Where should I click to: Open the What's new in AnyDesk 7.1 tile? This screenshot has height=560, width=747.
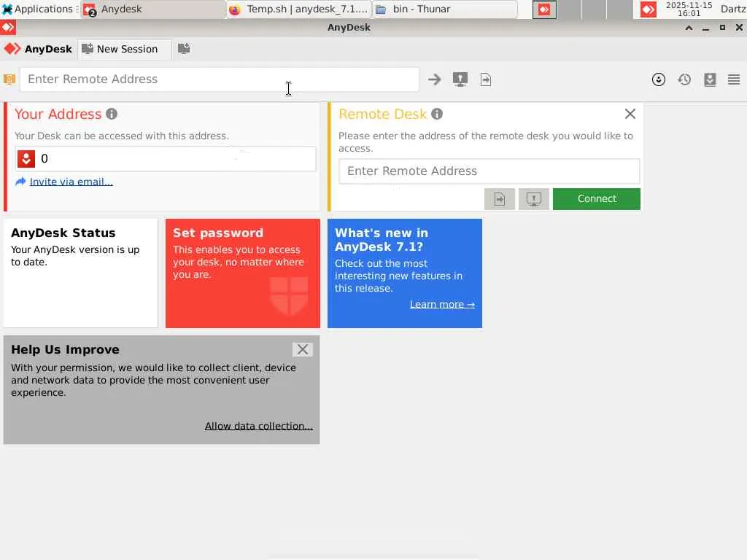pyautogui.click(x=405, y=273)
